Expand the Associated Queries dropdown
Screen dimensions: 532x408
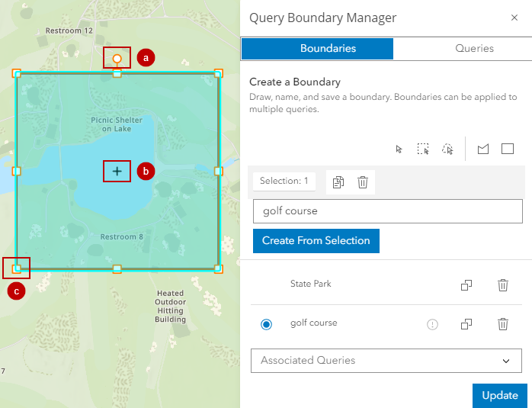click(386, 361)
